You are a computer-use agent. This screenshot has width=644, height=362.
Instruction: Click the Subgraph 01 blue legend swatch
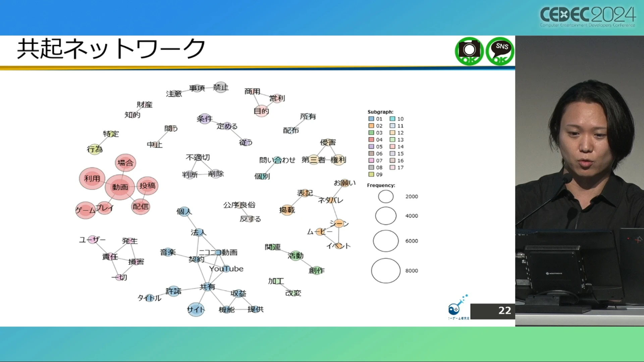[x=371, y=119]
